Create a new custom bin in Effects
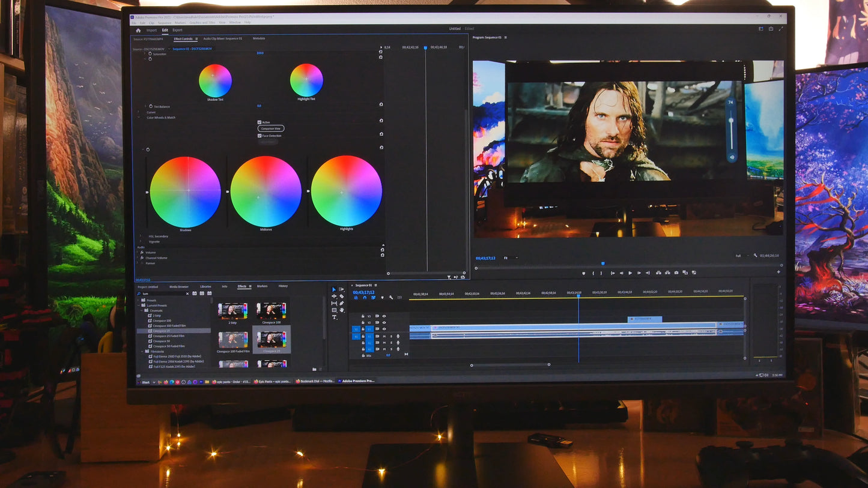 pos(314,369)
